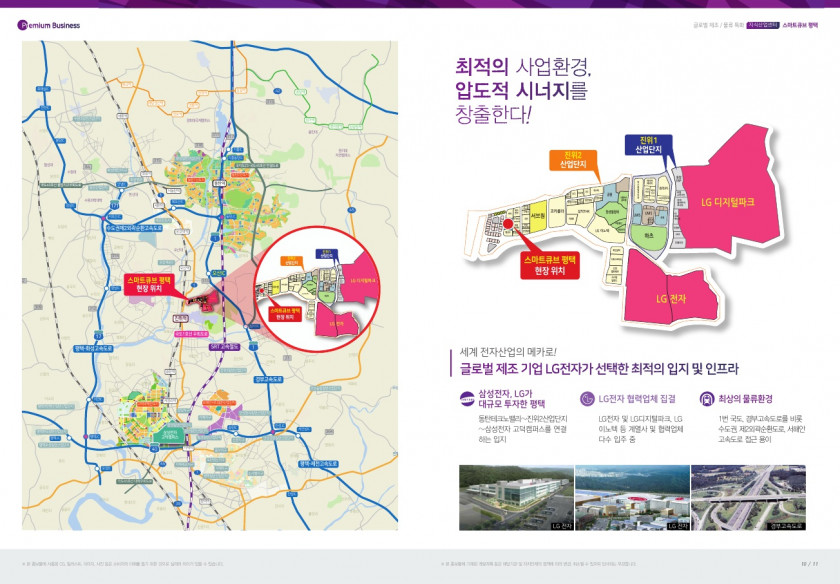Click the paragraph beginning 1번 국도, 경부고속도로를 비롯
This screenshot has height=584, width=840.
[x=762, y=429]
